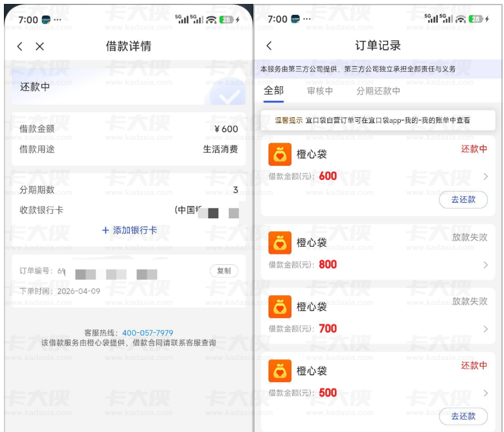Tap the right screen's battery indicator
This screenshot has width=504, height=432.
click(476, 19)
